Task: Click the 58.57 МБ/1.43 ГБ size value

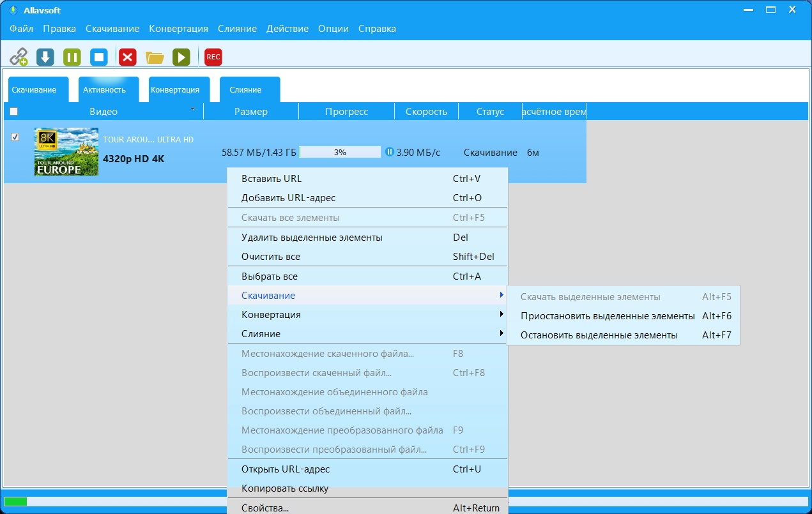Action: click(x=259, y=153)
